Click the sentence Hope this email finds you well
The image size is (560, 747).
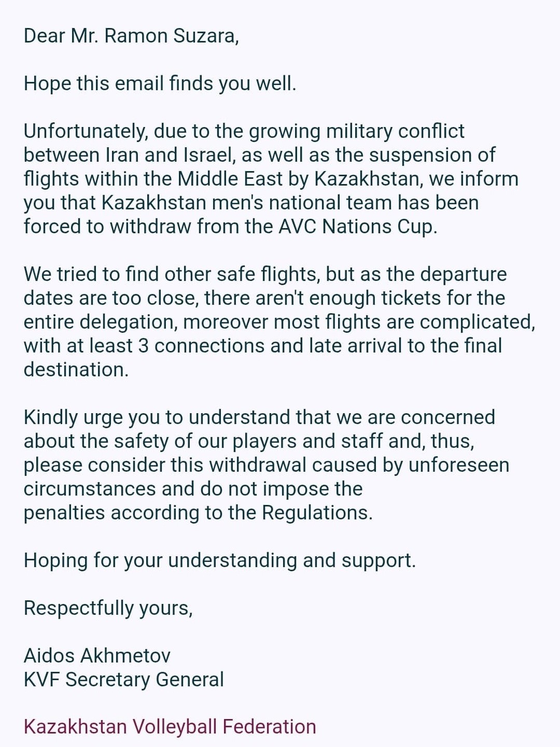pyautogui.click(x=160, y=83)
